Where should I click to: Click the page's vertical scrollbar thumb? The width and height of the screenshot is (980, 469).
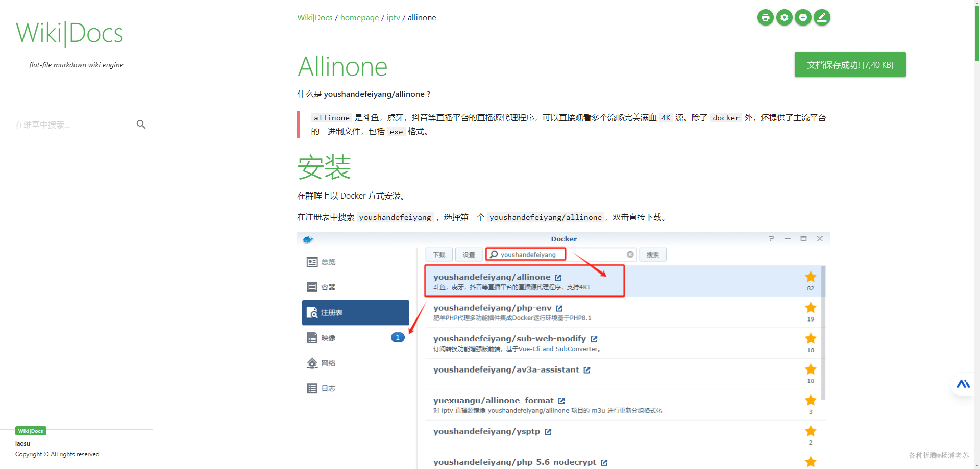coord(977,31)
